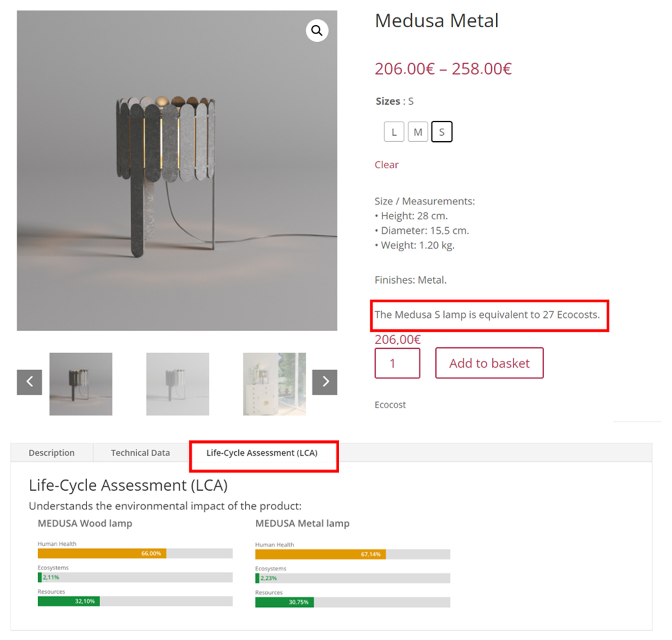Click the previous thumbnail arrow
672x640 pixels.
(29, 382)
